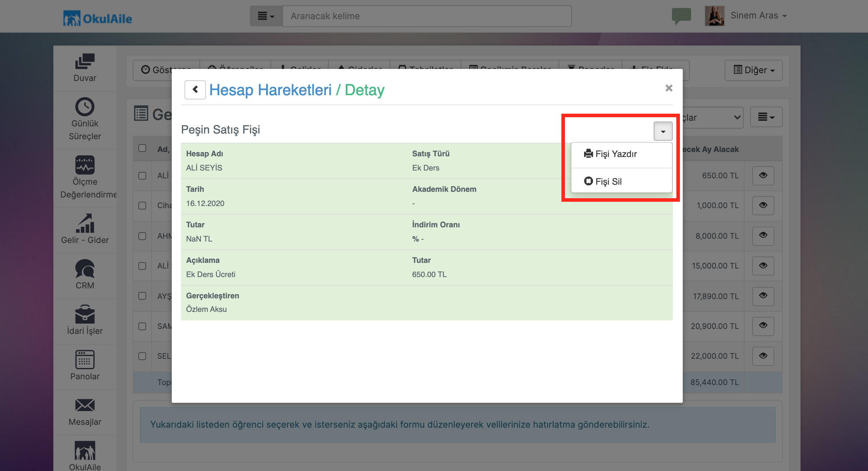Choose Fişi Yazdır from the menu

coord(622,154)
